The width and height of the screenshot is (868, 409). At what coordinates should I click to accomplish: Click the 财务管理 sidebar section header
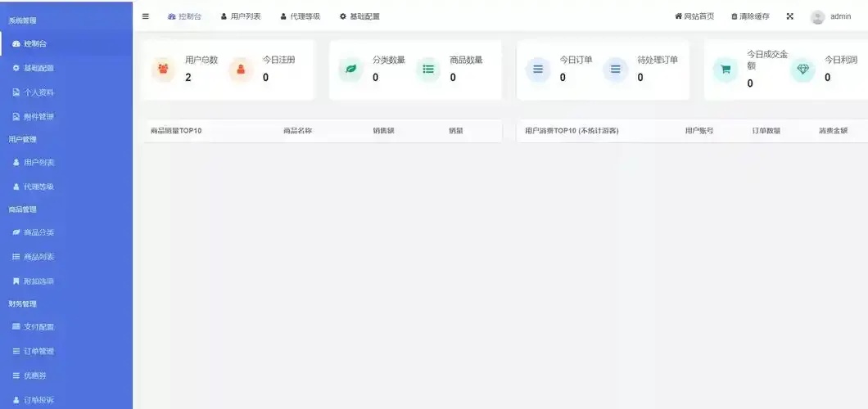tap(23, 304)
